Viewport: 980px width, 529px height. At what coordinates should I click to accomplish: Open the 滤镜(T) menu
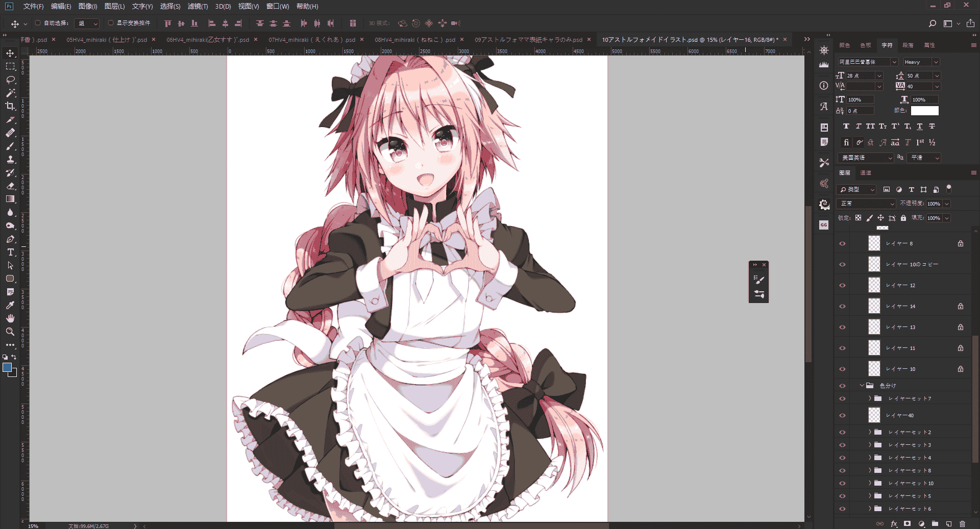pos(198,6)
